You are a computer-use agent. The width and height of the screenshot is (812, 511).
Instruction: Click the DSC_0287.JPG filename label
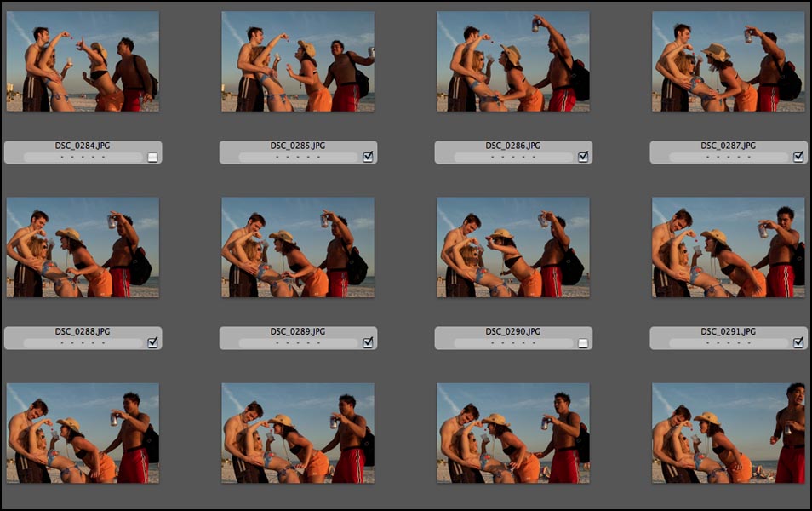(x=728, y=146)
